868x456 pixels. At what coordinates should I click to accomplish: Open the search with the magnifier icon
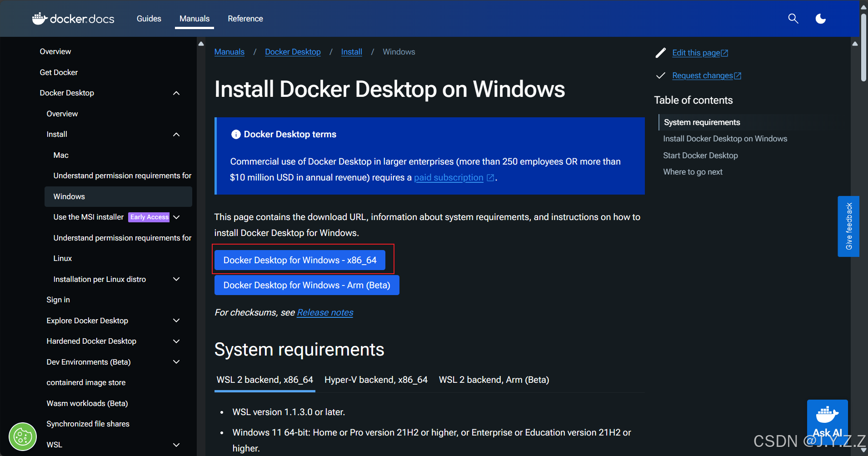pyautogui.click(x=793, y=19)
